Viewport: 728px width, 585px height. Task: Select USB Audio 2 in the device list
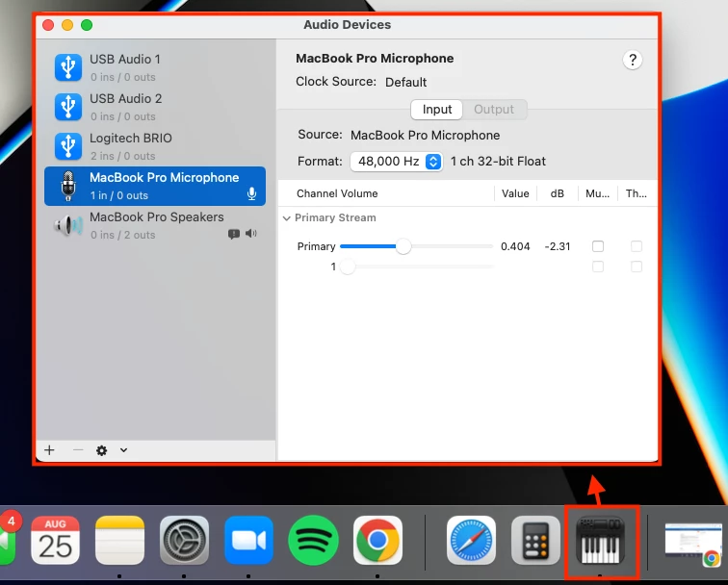[x=155, y=107]
